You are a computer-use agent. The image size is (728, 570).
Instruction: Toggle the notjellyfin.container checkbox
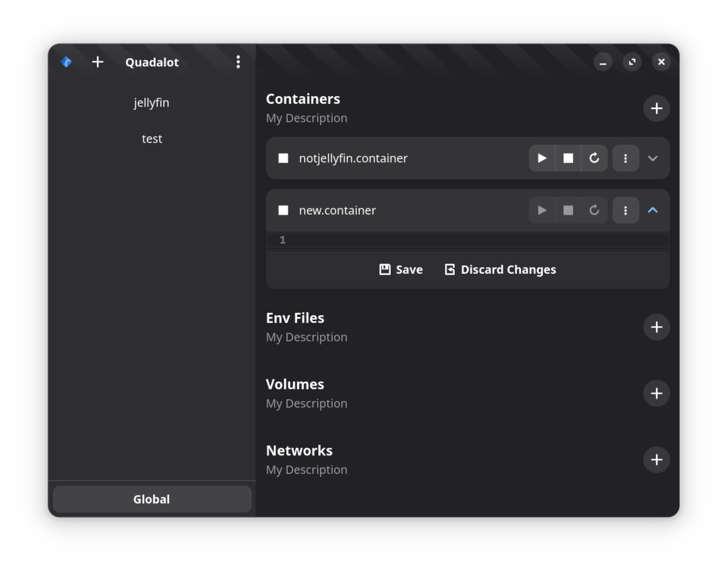click(283, 158)
